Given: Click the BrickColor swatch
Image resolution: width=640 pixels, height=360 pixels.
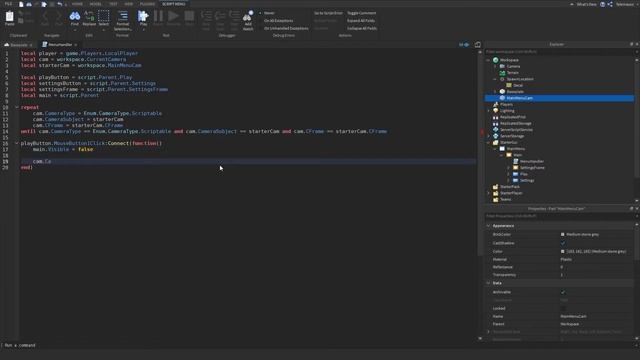Looking at the screenshot, I should (562, 235).
